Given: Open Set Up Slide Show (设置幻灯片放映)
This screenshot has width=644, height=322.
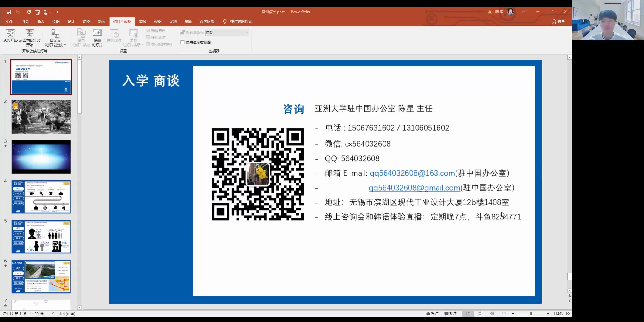Looking at the screenshot, I should 81,38.
